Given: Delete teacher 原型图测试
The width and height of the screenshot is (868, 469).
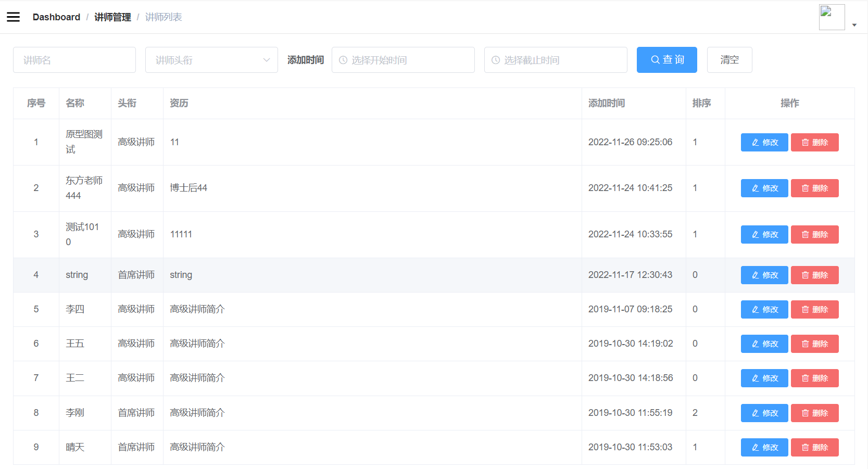Looking at the screenshot, I should click(815, 142).
